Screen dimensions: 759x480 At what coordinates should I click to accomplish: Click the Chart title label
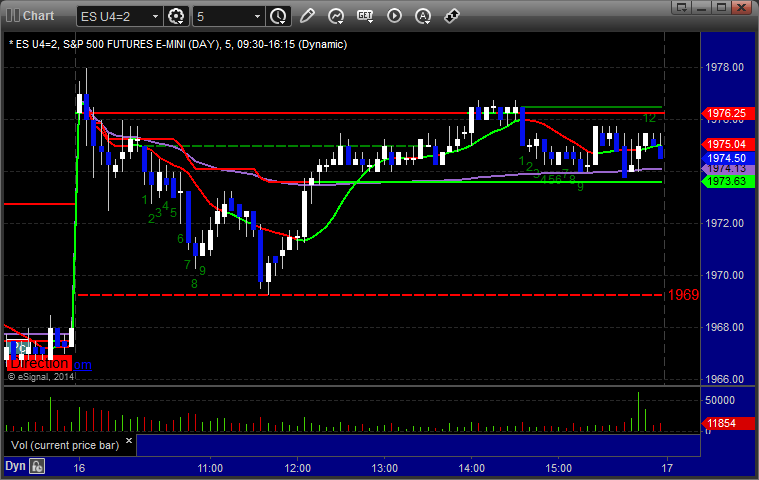[x=39, y=15]
